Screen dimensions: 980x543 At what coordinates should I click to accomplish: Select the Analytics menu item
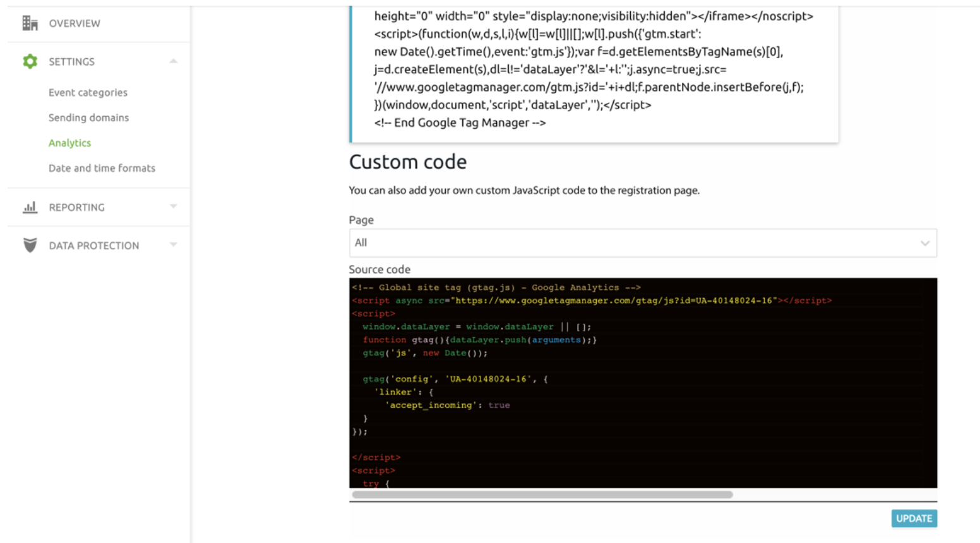click(x=69, y=143)
